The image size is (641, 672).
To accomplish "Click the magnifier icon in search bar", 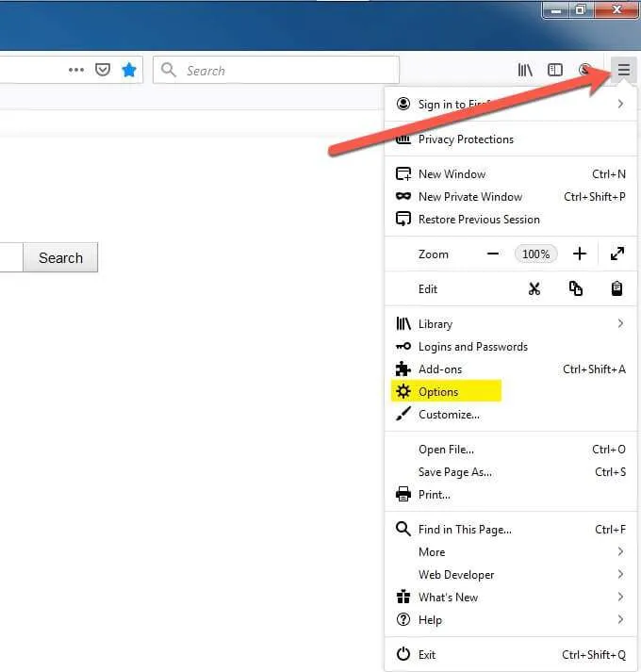I will click(169, 70).
